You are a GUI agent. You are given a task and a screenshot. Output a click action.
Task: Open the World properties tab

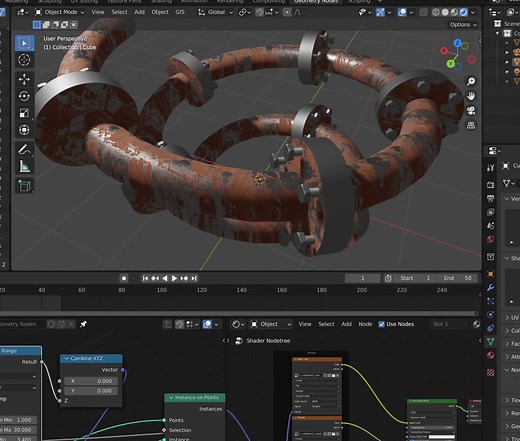490,239
